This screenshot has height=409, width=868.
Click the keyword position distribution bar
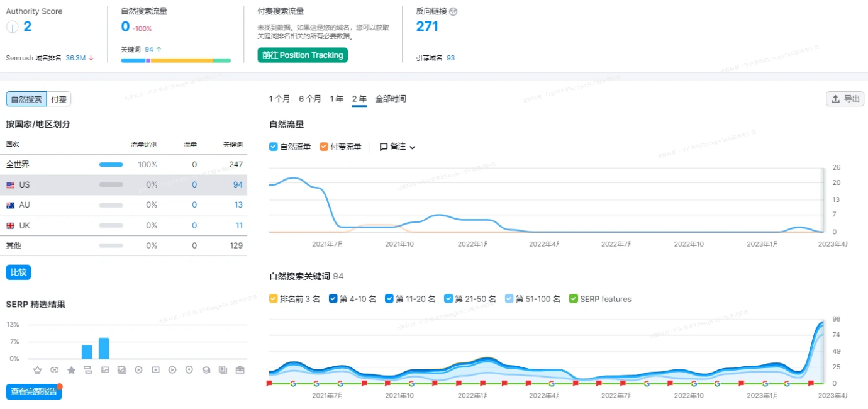pyautogui.click(x=176, y=60)
